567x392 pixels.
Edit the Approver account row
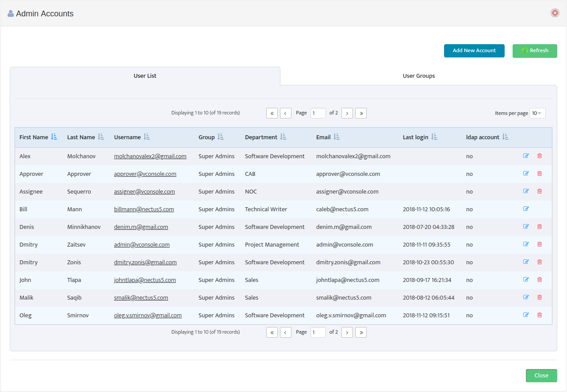[x=526, y=174]
